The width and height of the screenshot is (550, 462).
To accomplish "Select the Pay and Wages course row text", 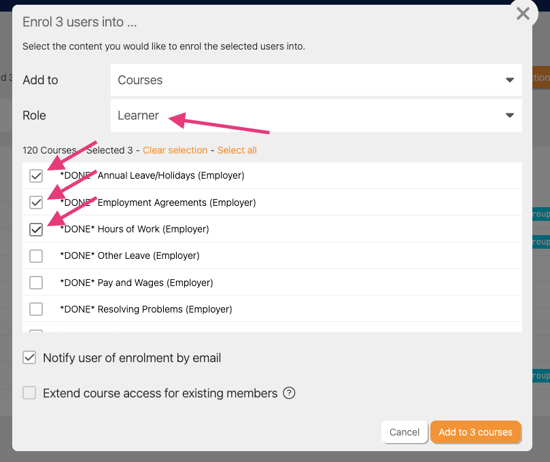I will click(136, 283).
